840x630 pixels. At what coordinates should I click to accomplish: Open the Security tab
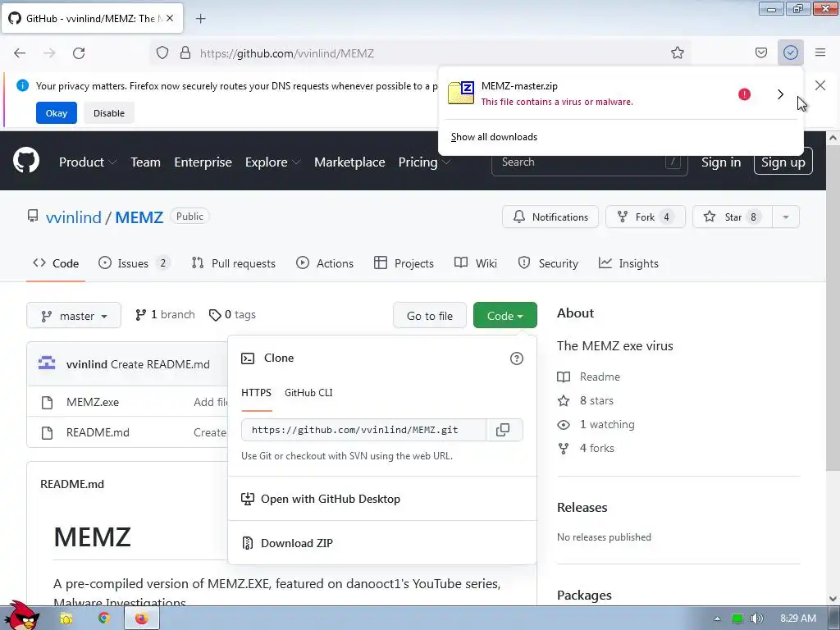[548, 263]
